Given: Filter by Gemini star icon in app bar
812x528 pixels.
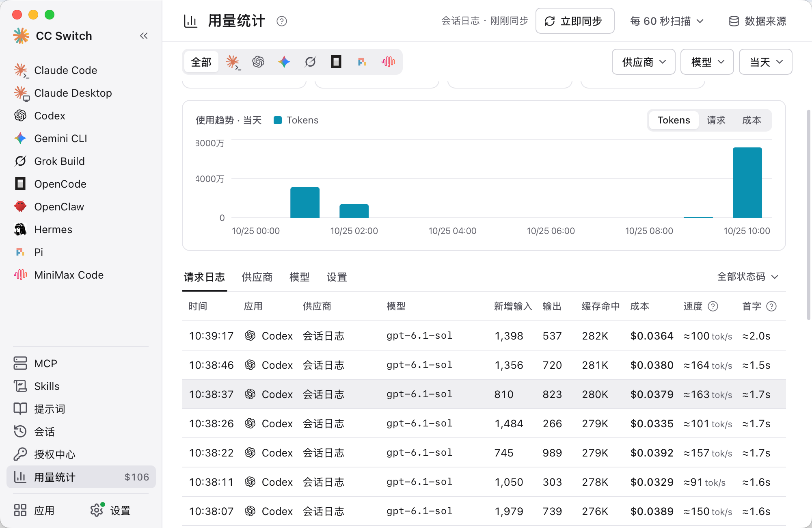Looking at the screenshot, I should click(x=284, y=62).
